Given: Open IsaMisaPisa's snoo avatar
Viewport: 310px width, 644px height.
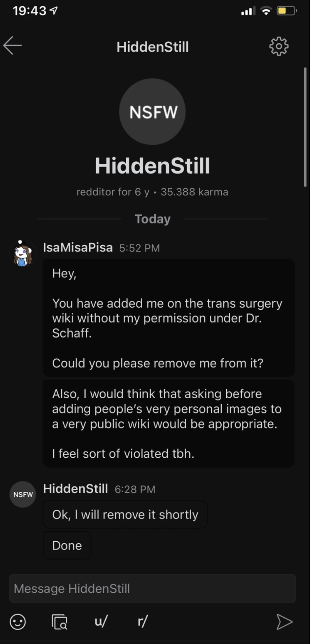Looking at the screenshot, I should point(22,253).
